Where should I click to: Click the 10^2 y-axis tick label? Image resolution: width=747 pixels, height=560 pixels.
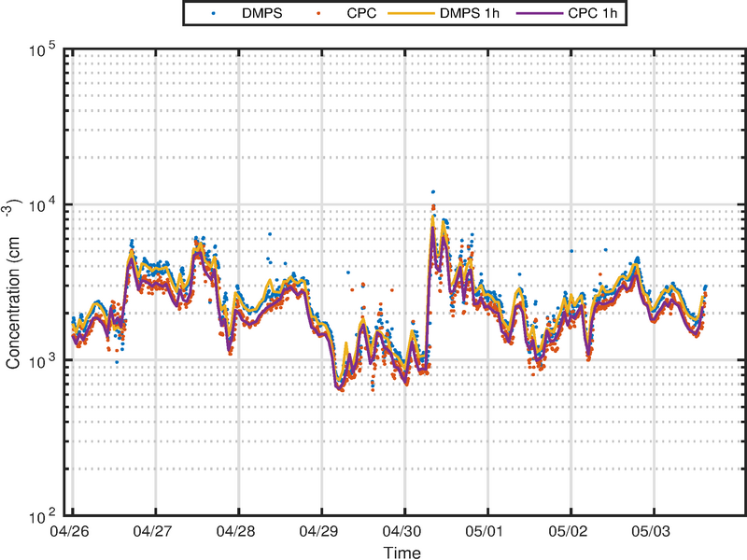pyautogui.click(x=42, y=516)
